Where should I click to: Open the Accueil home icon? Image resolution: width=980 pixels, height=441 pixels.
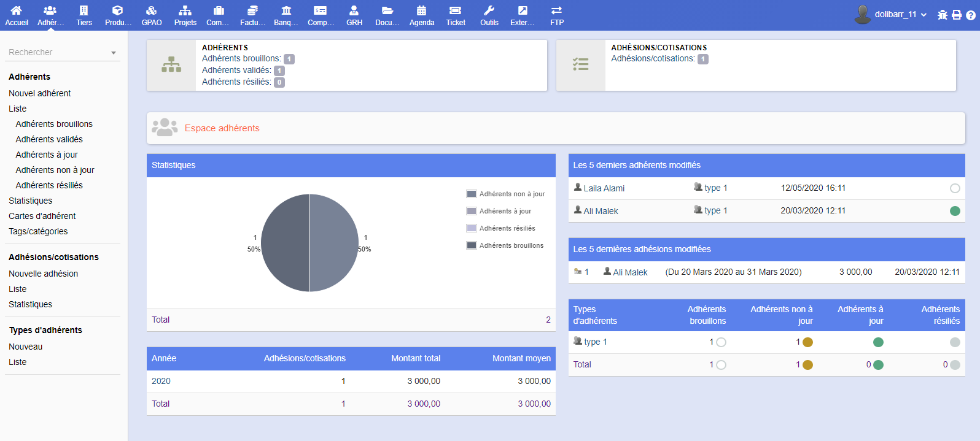pos(17,10)
